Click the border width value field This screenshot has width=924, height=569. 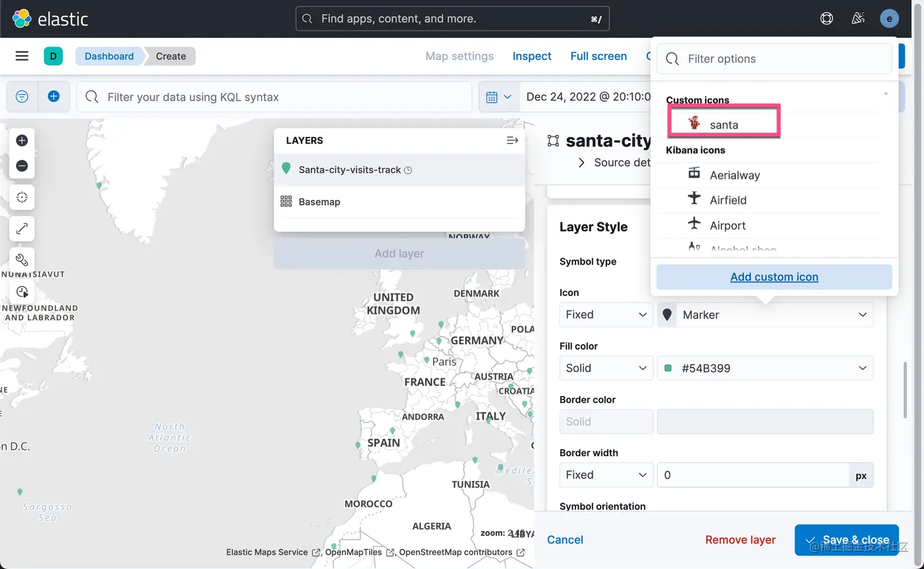(x=753, y=475)
